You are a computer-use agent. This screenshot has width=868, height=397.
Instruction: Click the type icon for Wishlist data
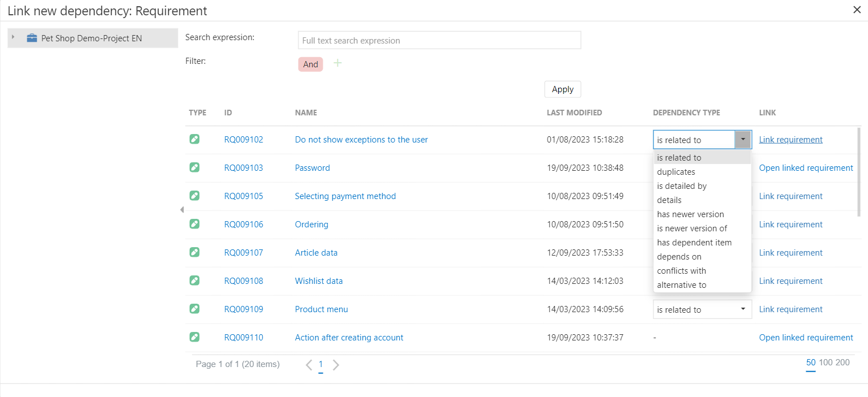[194, 281]
